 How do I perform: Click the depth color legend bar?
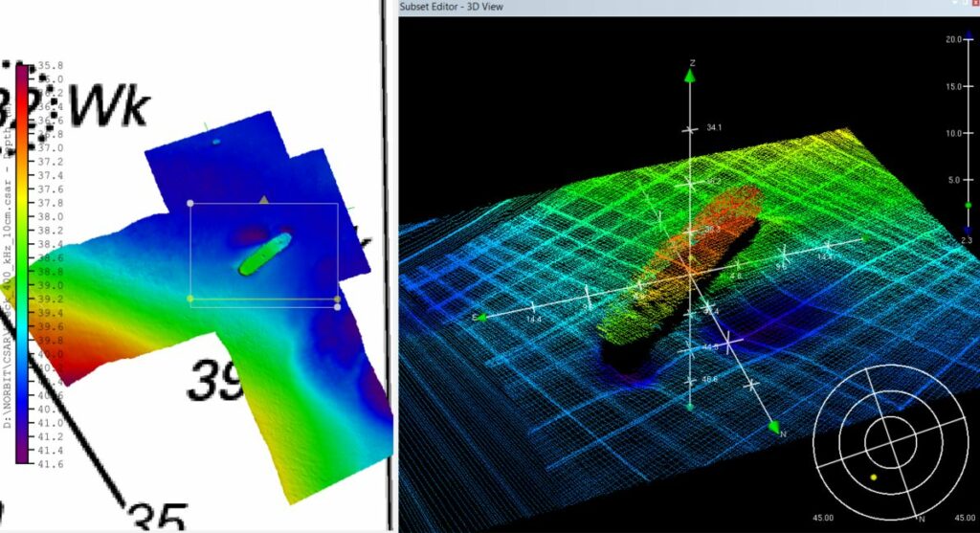point(22,264)
